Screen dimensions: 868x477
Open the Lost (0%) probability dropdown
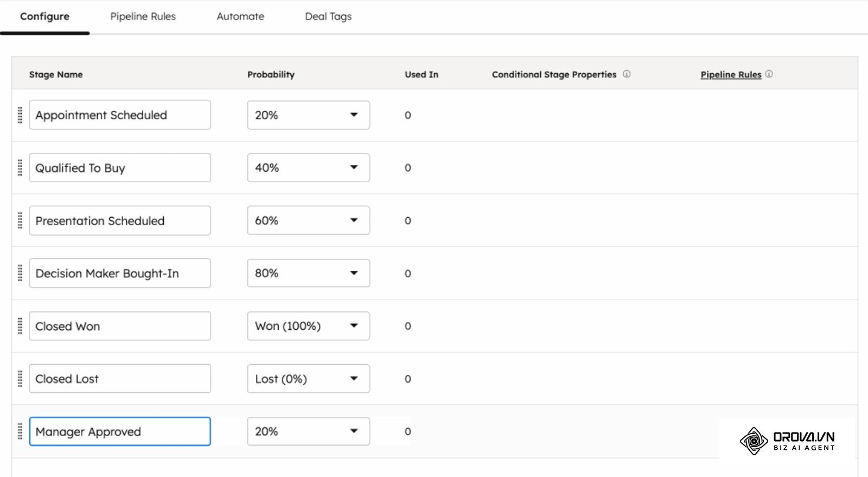[x=309, y=379]
